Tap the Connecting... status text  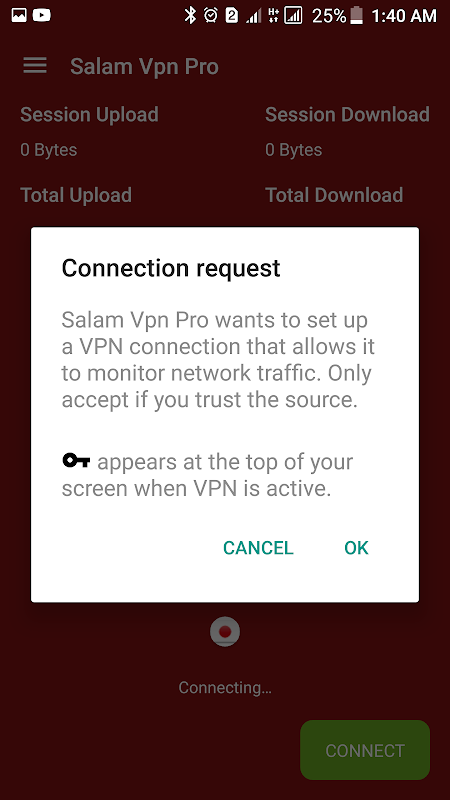tap(225, 688)
